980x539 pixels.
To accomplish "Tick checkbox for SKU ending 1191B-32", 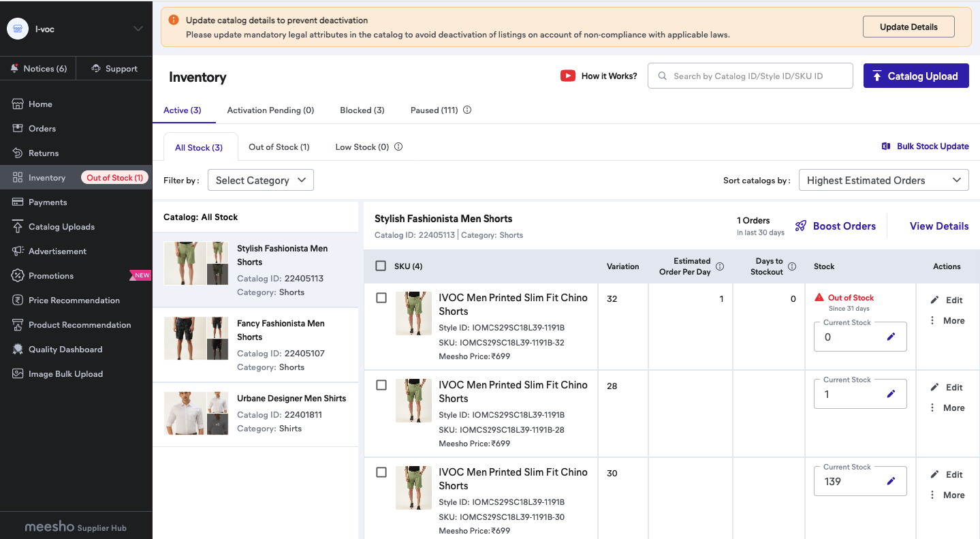I will tap(381, 298).
